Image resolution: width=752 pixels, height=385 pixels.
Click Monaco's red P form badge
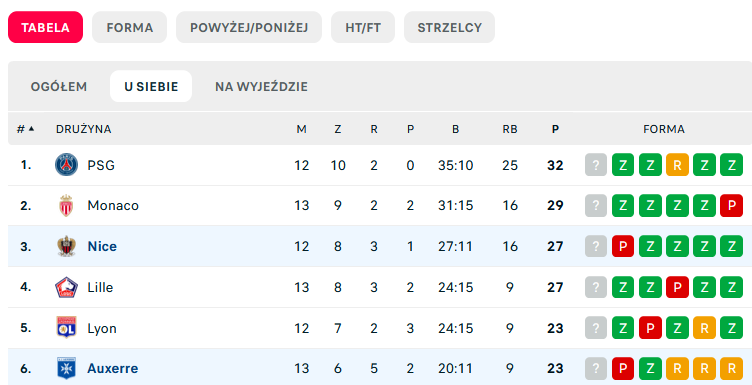[731, 206]
